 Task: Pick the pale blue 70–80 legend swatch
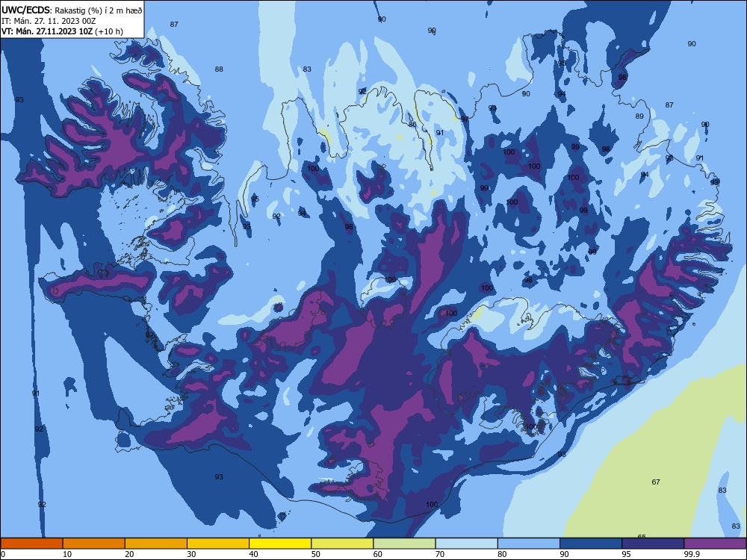(466, 544)
